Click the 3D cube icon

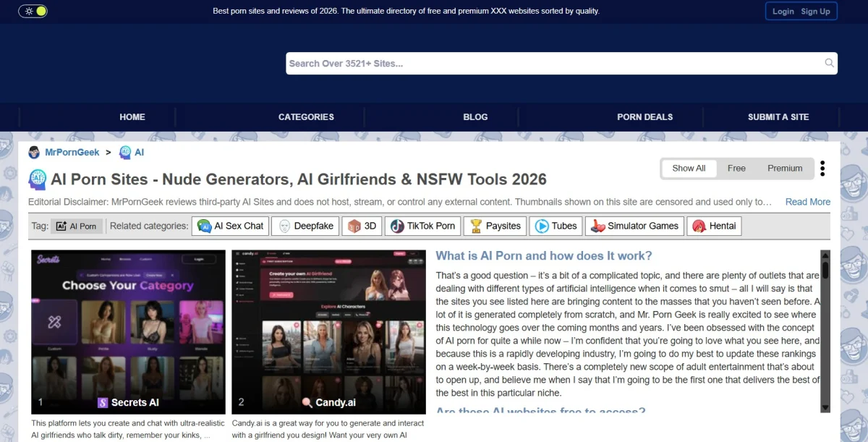click(354, 226)
